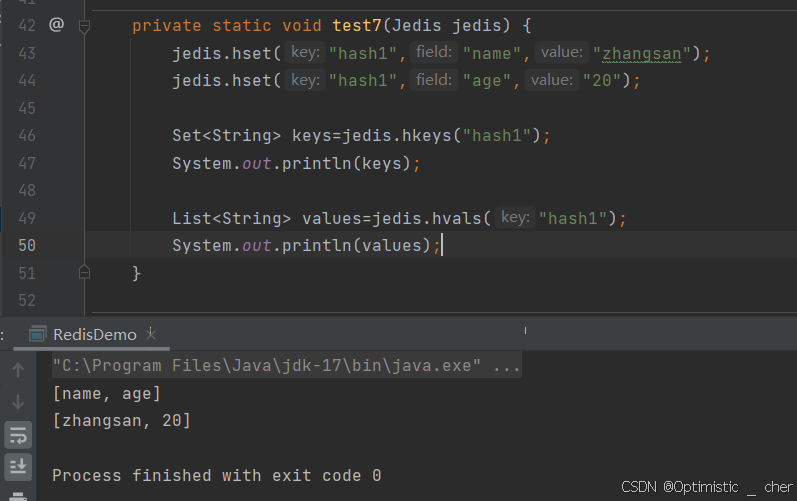Click the @ gutter icon at line 42

point(56,24)
